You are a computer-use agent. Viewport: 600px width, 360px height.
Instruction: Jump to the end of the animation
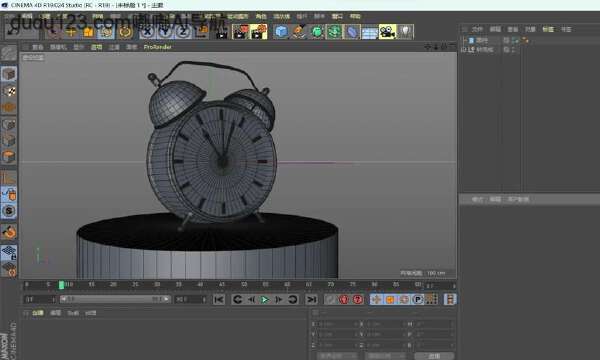(x=312, y=300)
